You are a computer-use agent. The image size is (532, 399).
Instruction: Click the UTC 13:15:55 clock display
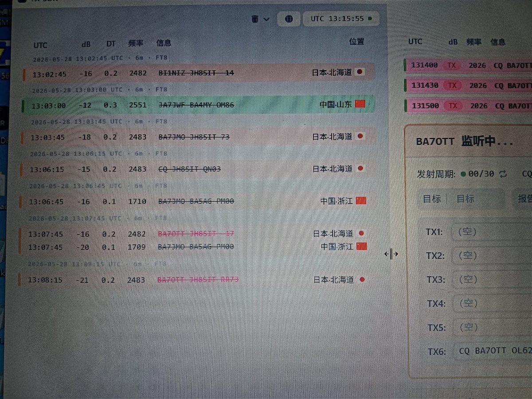click(341, 19)
